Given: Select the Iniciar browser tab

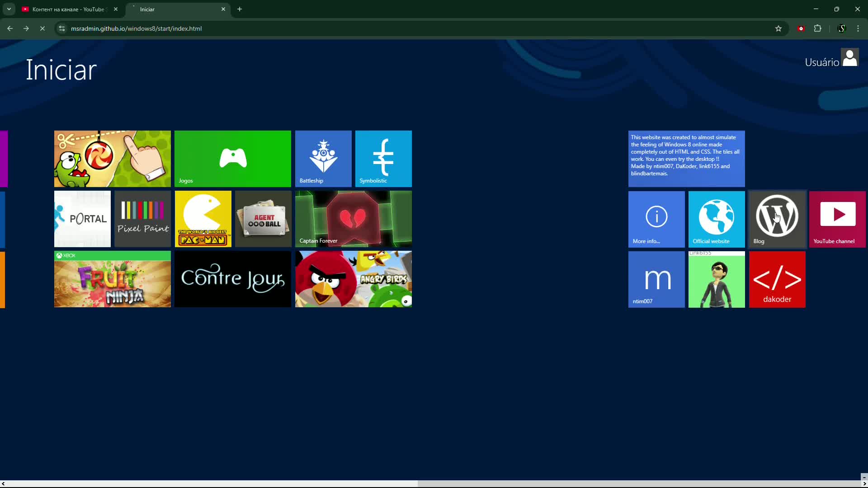Looking at the screenshot, I should point(179,9).
